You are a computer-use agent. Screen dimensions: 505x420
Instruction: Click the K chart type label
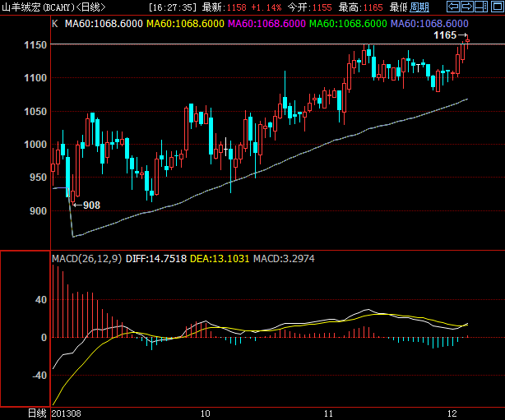(x=55, y=24)
